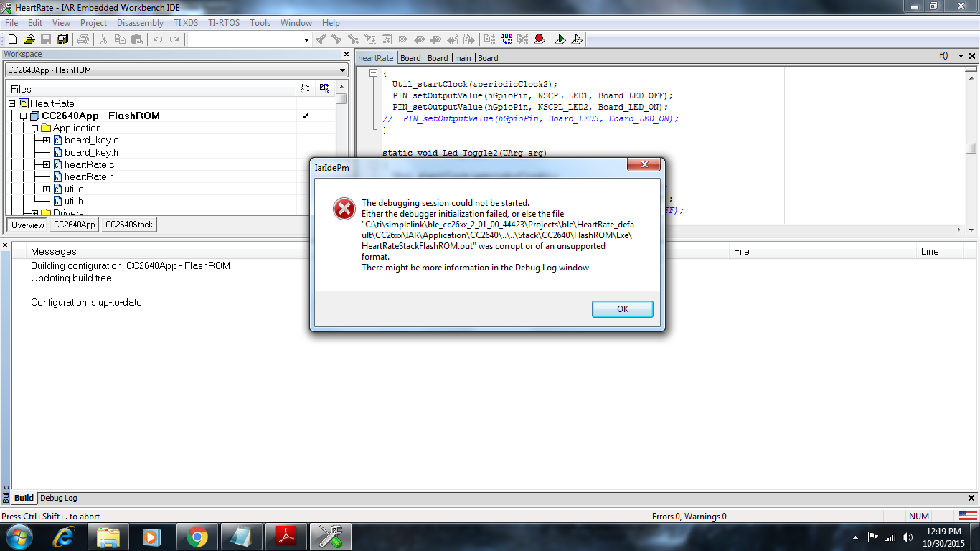Open the Tools menu

click(x=260, y=23)
